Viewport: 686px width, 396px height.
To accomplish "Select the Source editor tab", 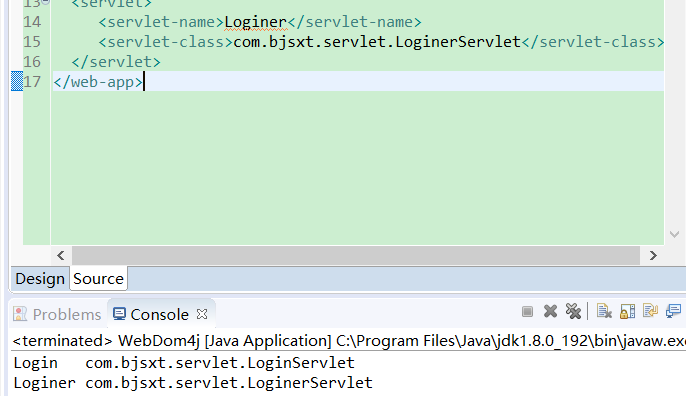I will click(98, 279).
